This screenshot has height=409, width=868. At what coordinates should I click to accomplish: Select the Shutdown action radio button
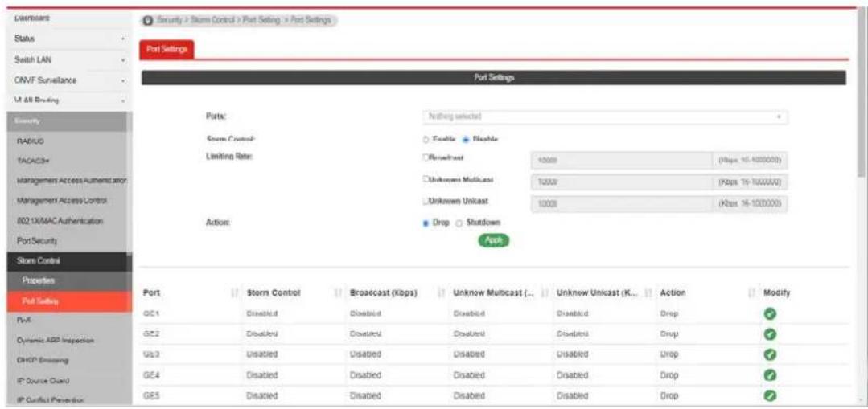(459, 223)
